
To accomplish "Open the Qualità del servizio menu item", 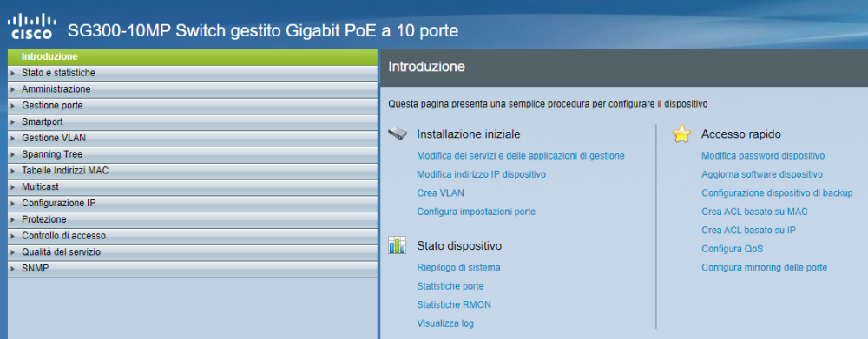I will tap(193, 252).
